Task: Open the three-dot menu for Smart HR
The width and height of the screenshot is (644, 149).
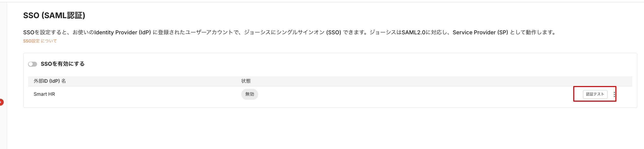Action: click(614, 94)
